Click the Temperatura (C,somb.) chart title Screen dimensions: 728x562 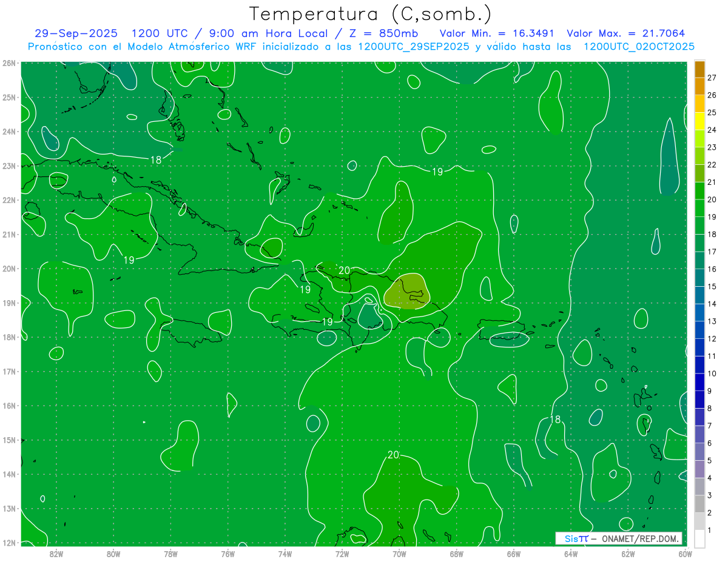(370, 14)
